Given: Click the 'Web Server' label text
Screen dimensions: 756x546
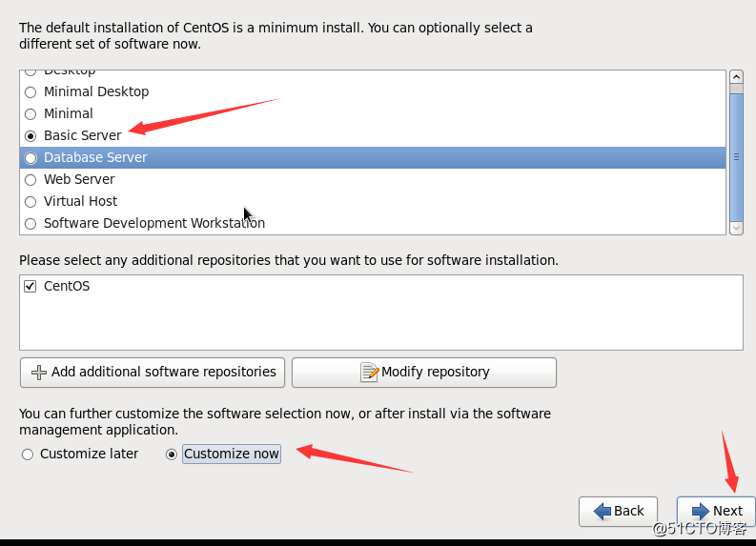Looking at the screenshot, I should tap(79, 180).
